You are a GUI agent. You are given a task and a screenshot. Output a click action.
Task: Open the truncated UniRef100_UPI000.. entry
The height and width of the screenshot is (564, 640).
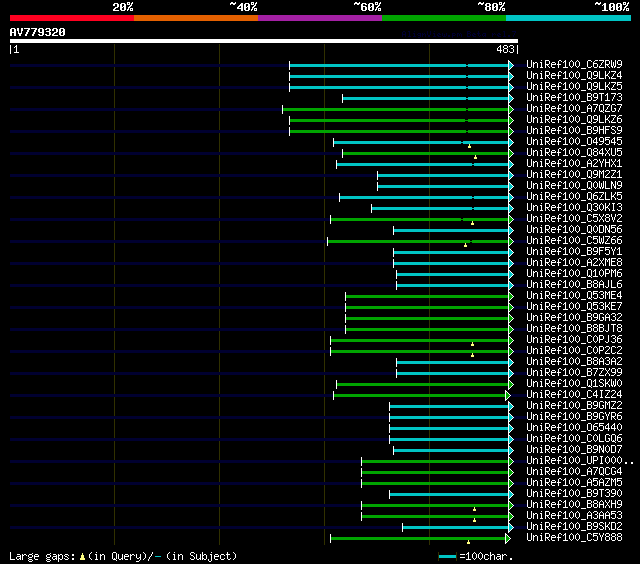[580, 461]
